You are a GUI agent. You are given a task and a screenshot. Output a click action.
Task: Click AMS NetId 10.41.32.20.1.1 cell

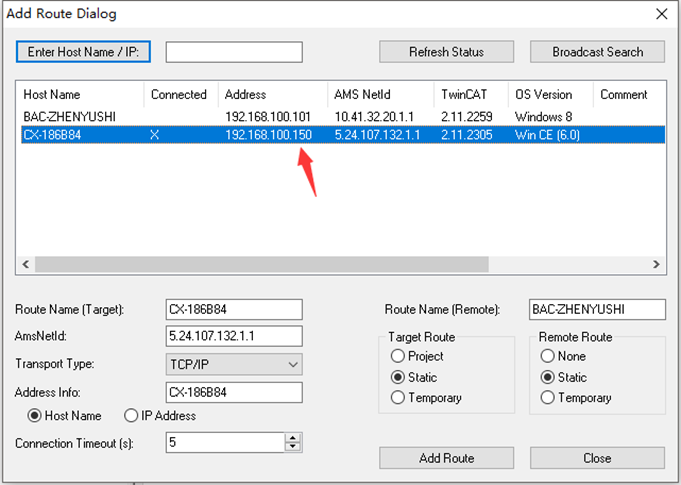click(374, 117)
